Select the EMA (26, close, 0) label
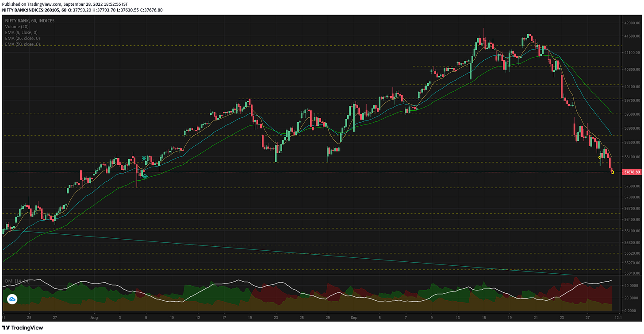The width and height of the screenshot is (644, 334). pos(22,39)
